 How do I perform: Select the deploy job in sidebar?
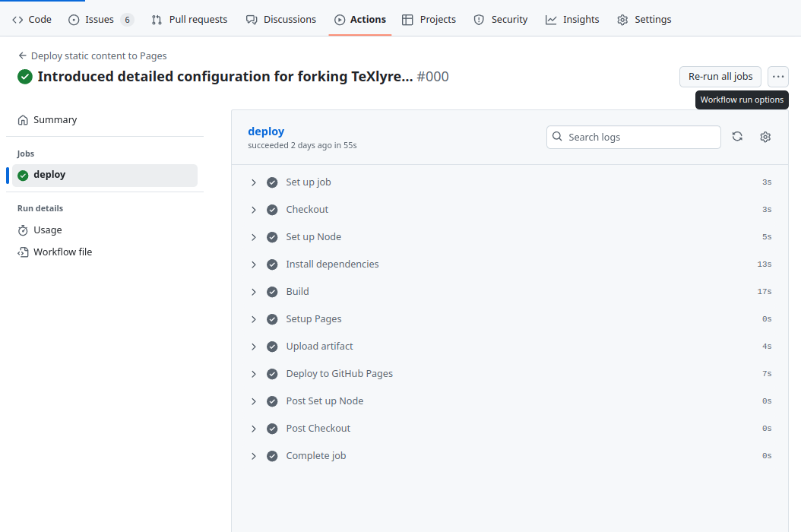[49, 175]
